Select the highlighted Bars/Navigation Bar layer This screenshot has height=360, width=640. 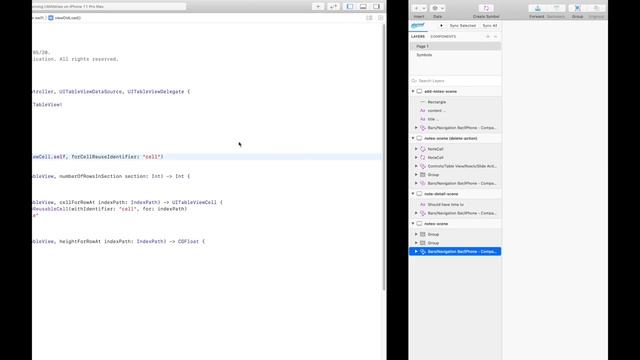[455, 251]
